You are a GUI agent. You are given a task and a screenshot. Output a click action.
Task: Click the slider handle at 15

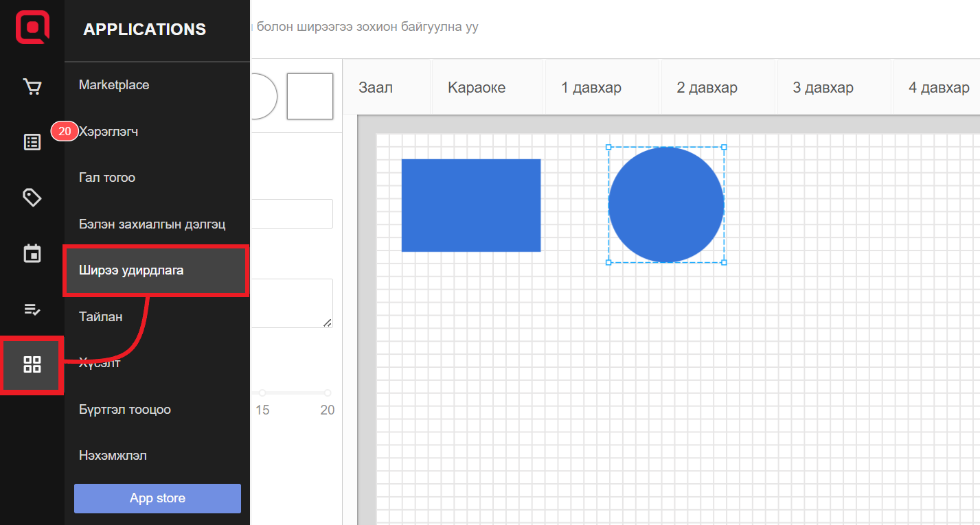pyautogui.click(x=262, y=393)
